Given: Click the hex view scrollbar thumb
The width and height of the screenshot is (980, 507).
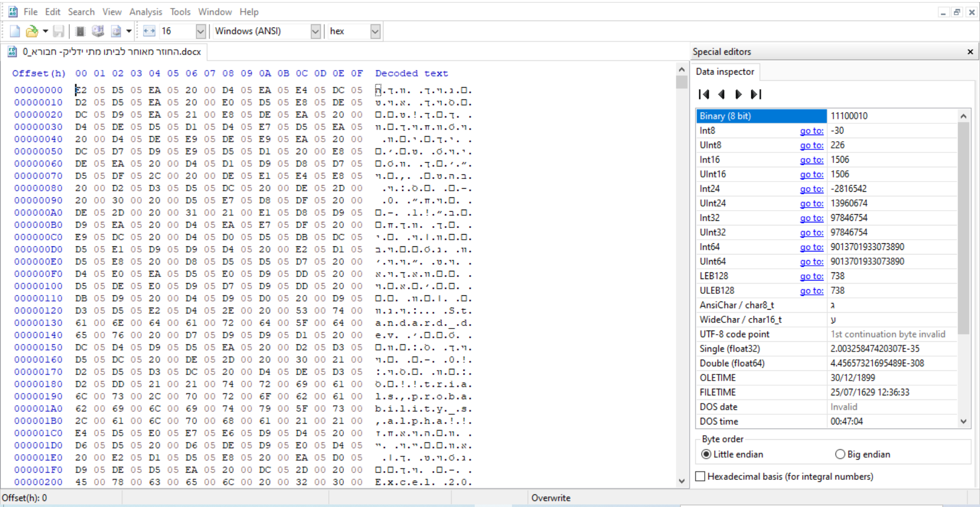Looking at the screenshot, I should [682, 82].
